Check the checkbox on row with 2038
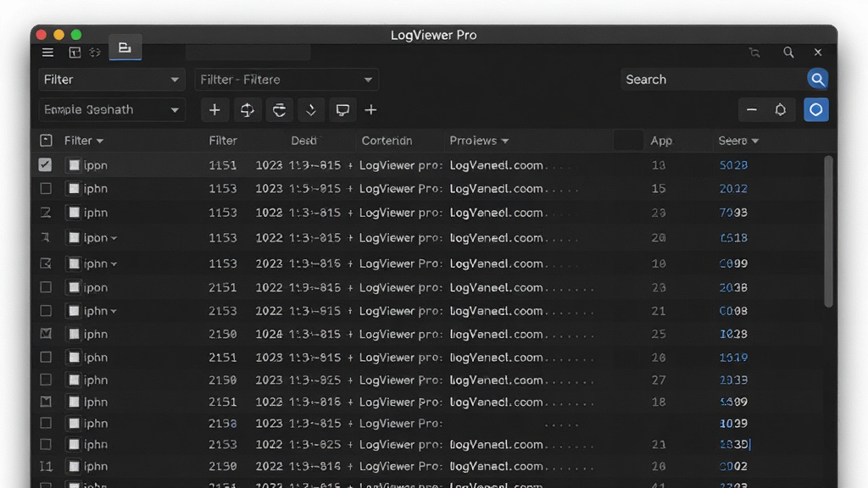Viewport: 868px width, 488px height. (46, 287)
